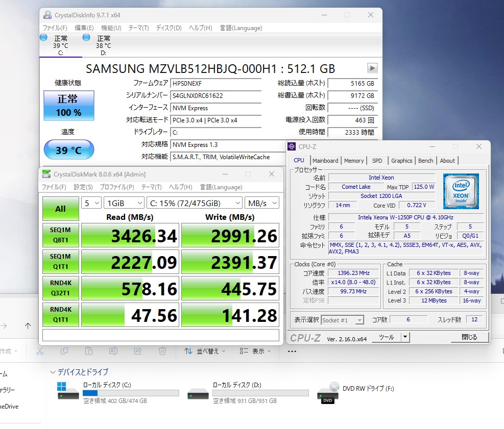Click the Intel Xeon inside logo
The width and height of the screenshot is (504, 429).
461,191
